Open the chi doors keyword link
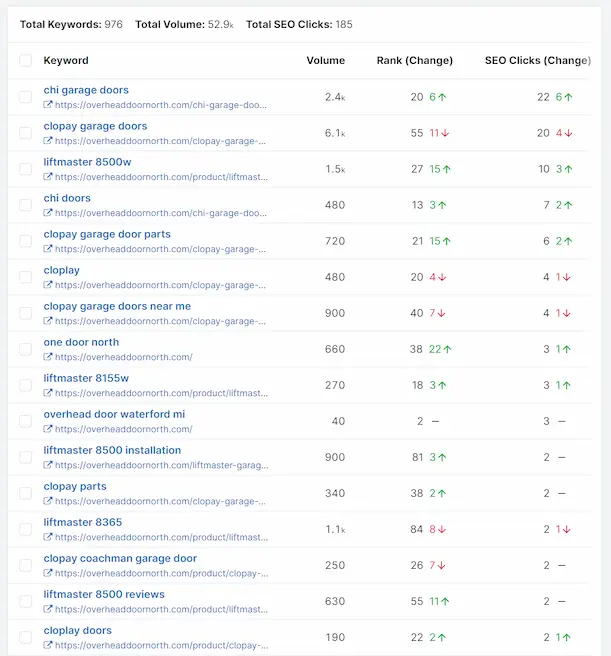 (x=67, y=198)
